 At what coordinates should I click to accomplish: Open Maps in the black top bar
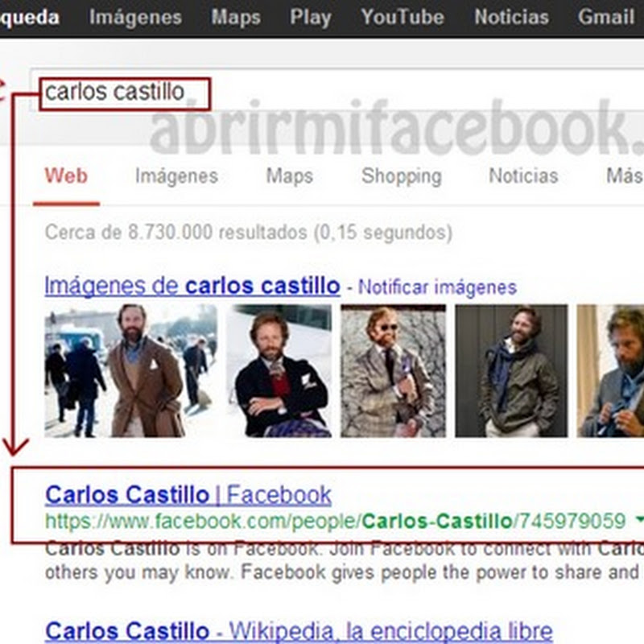[236, 18]
